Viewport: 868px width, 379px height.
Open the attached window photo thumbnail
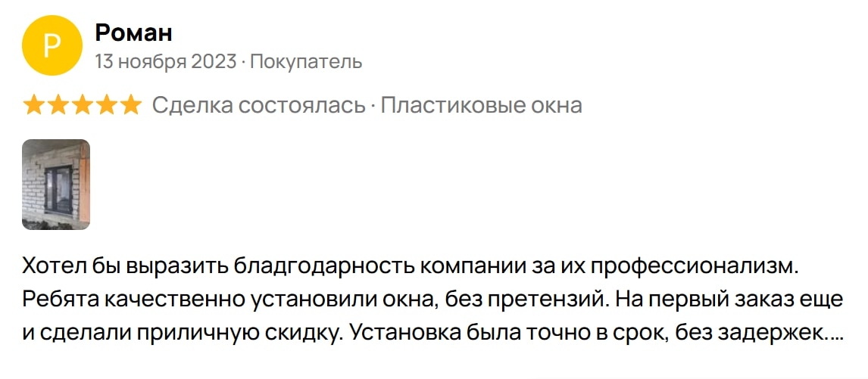(x=56, y=185)
